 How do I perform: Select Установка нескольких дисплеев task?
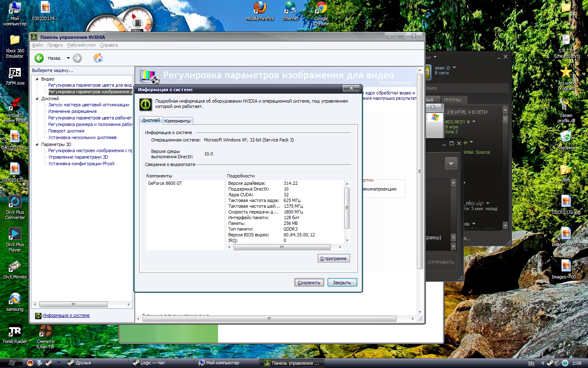point(82,137)
